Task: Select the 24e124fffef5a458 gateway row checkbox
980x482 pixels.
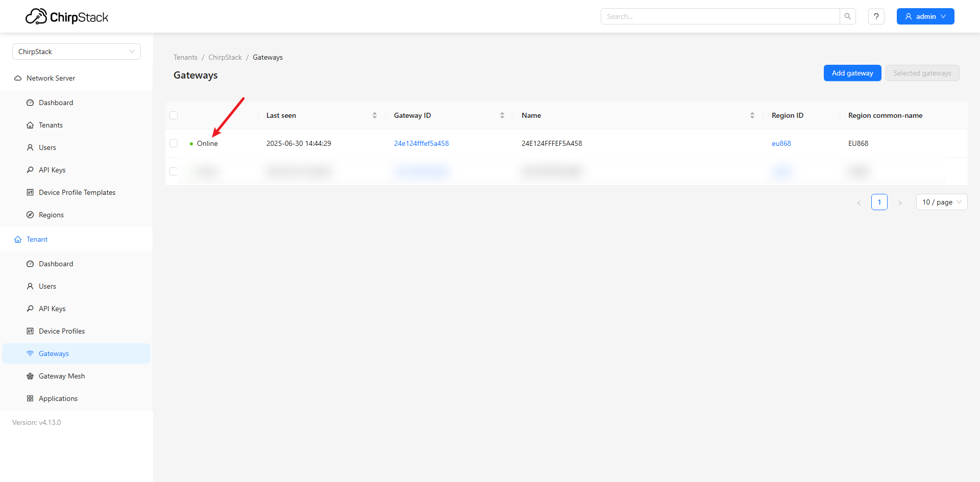Action: 174,143
